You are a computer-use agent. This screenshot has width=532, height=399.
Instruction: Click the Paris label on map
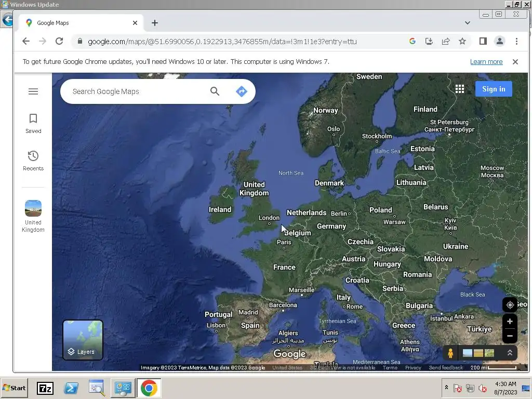click(x=284, y=242)
